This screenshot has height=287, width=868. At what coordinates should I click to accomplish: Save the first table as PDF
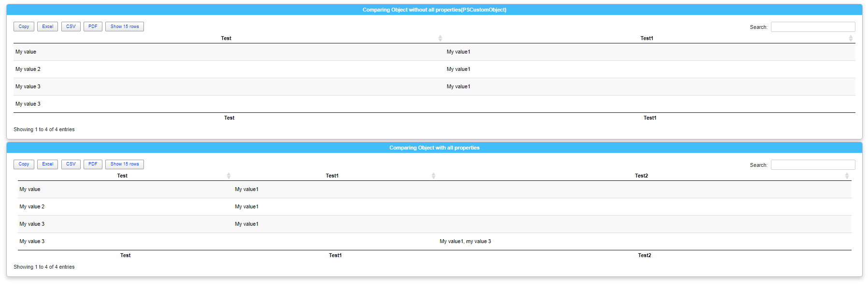[x=93, y=27]
